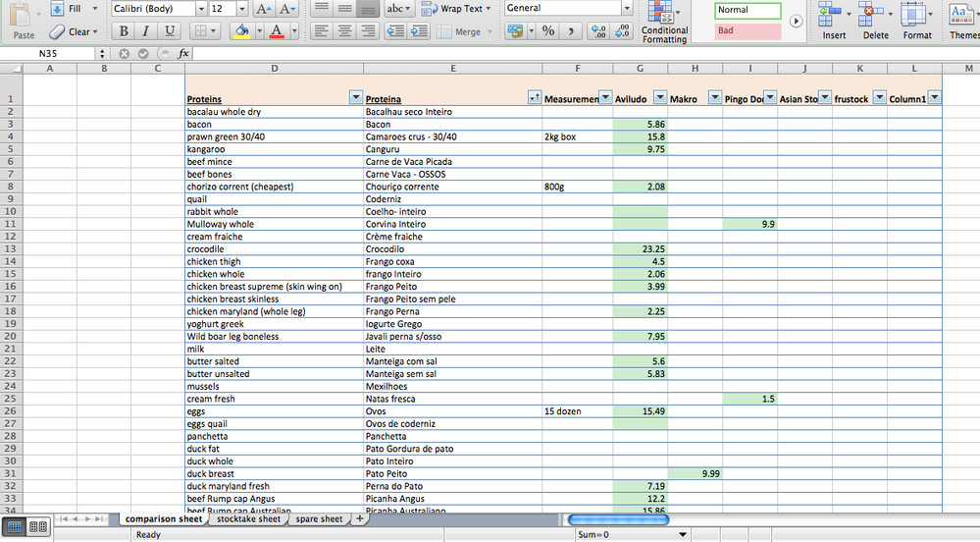Align text to middle of cell

(344, 9)
